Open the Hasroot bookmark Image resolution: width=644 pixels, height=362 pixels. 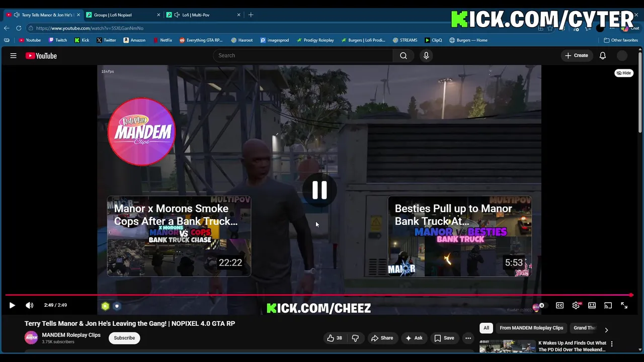242,40
